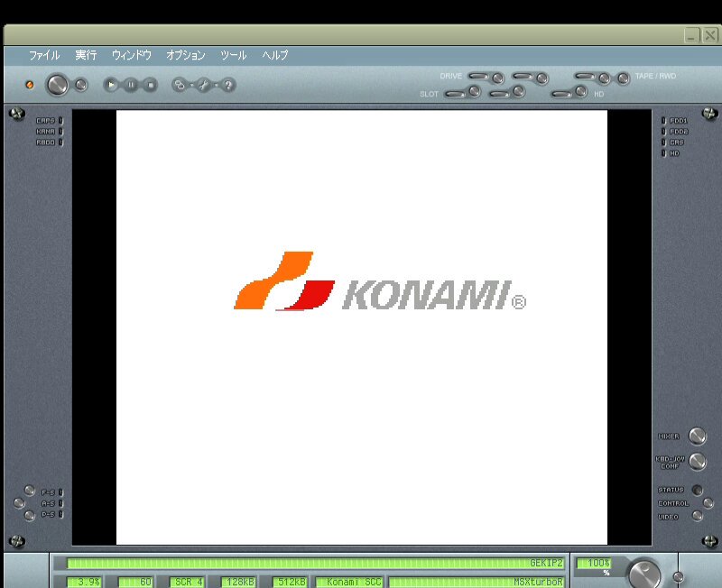Toggle the VIDEO panel button
This screenshot has width=722, height=588.
point(698,516)
